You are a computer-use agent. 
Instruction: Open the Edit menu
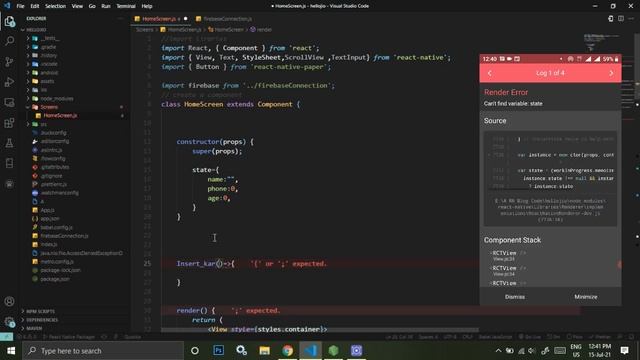[35, 6]
